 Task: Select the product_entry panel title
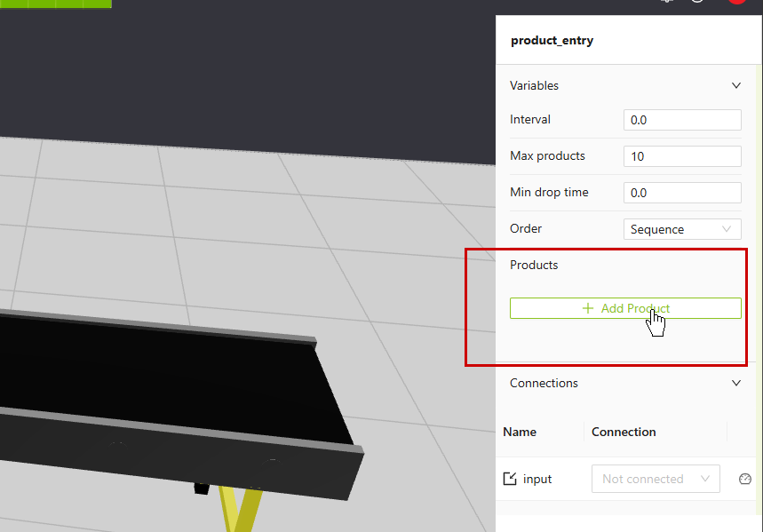[x=552, y=40]
